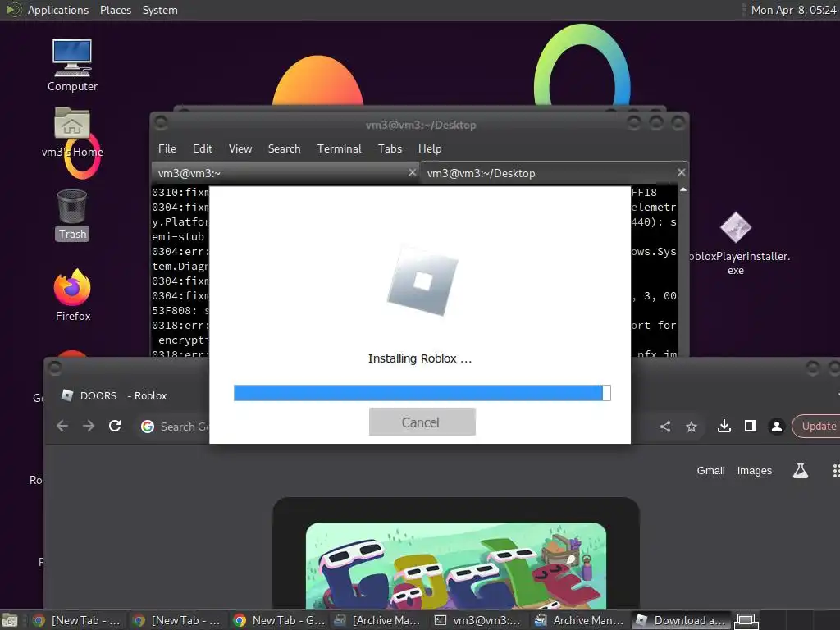Switch to first [New Tab - ... taskbar item

[x=76, y=620]
